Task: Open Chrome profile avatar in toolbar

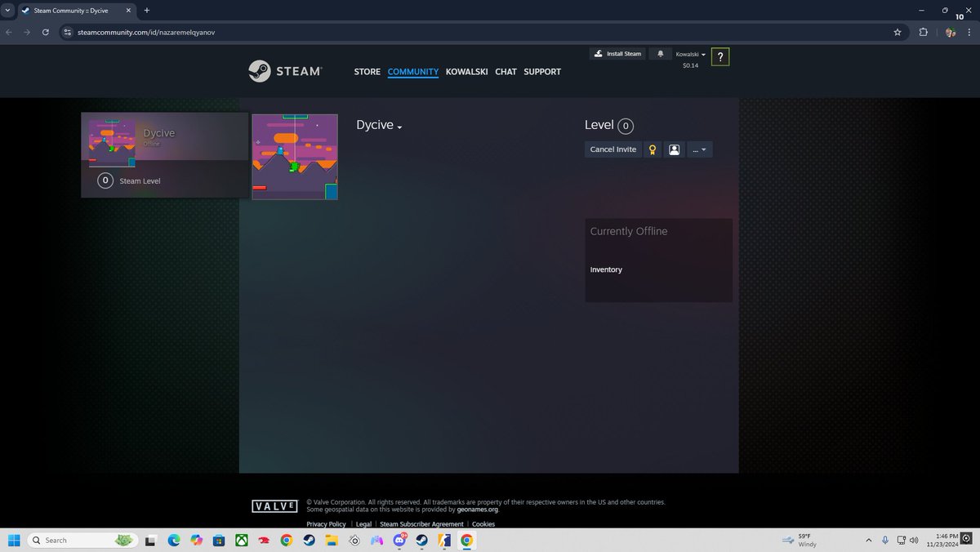Action: point(951,32)
